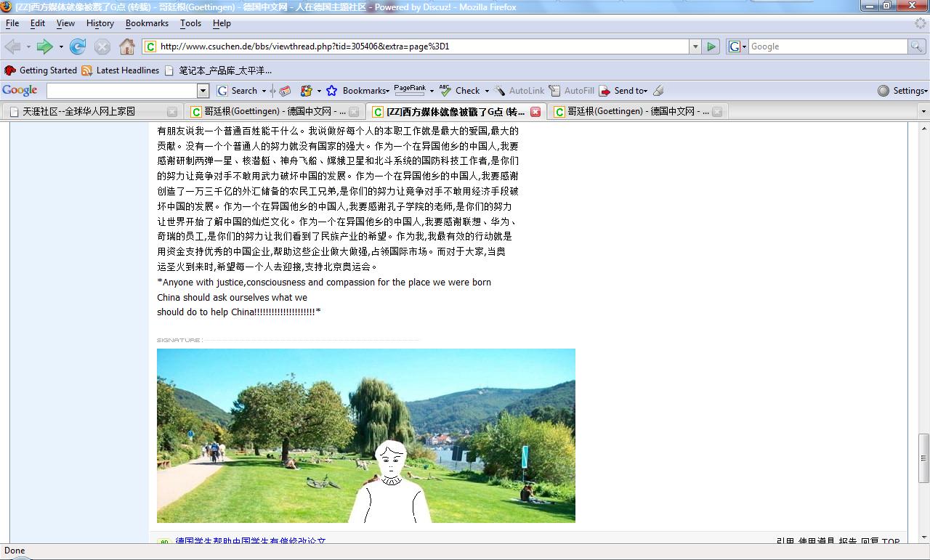Open the Tools menu
The image size is (930, 560).
[x=190, y=23]
